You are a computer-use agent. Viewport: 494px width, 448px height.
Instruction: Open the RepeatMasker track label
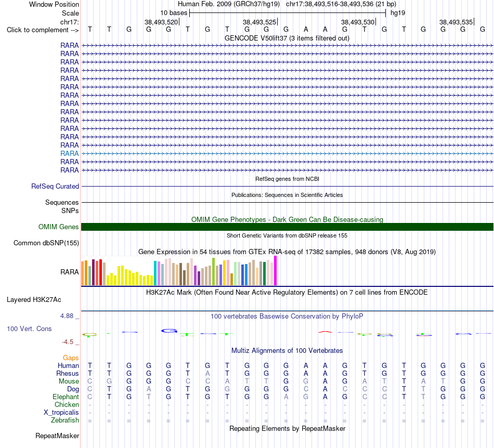click(x=57, y=436)
